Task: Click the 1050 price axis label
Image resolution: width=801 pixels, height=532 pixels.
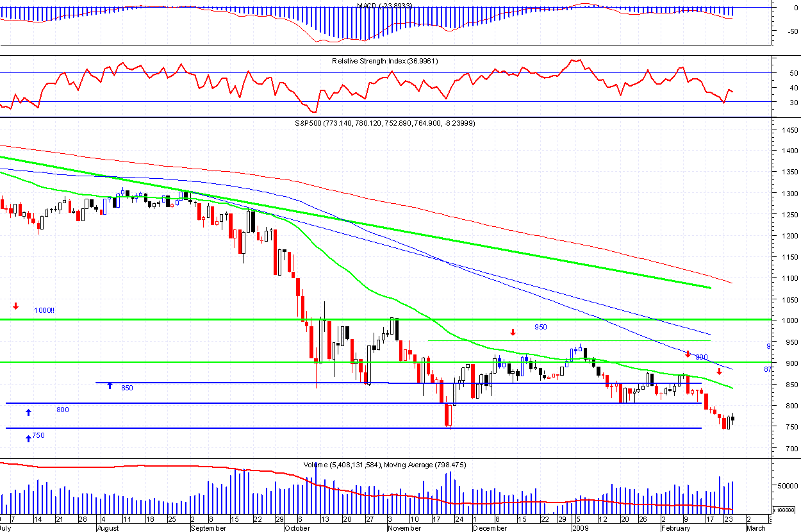Action: coord(789,299)
